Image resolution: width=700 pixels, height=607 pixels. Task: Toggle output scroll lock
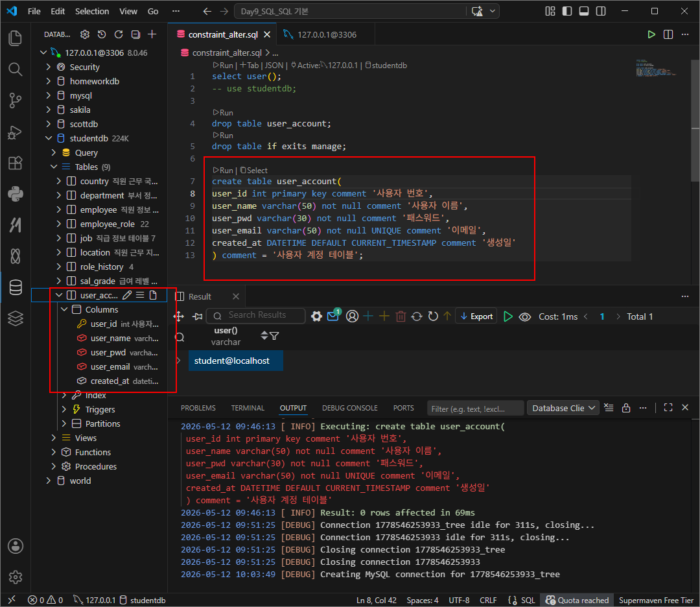pyautogui.click(x=626, y=407)
